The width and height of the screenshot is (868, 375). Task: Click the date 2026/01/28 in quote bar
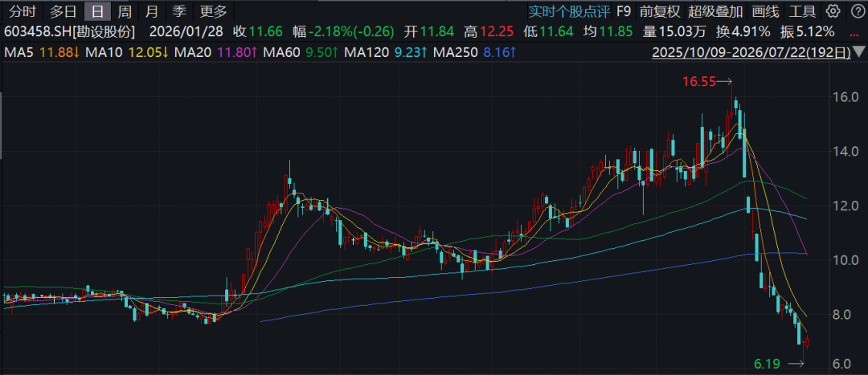point(184,32)
